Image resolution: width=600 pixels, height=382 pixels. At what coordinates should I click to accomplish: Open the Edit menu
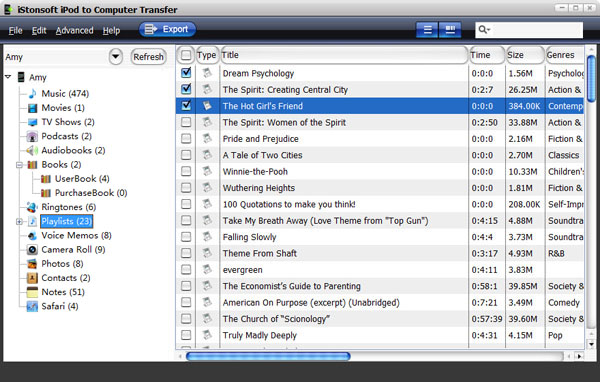(x=39, y=30)
